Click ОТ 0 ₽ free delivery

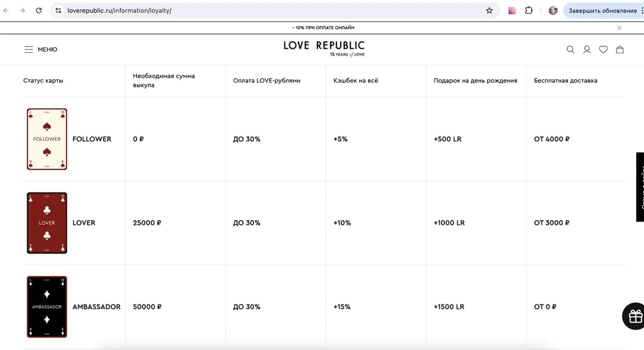545,307
